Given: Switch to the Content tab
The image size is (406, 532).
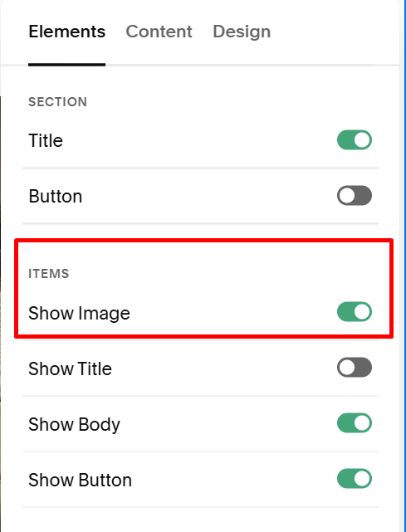Looking at the screenshot, I should [x=159, y=32].
